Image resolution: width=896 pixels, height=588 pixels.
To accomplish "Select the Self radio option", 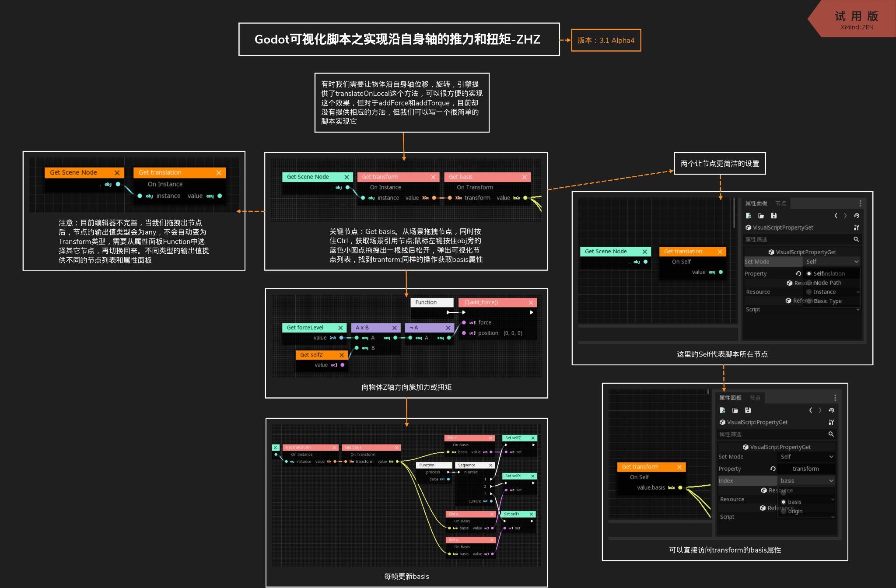I will point(809,273).
